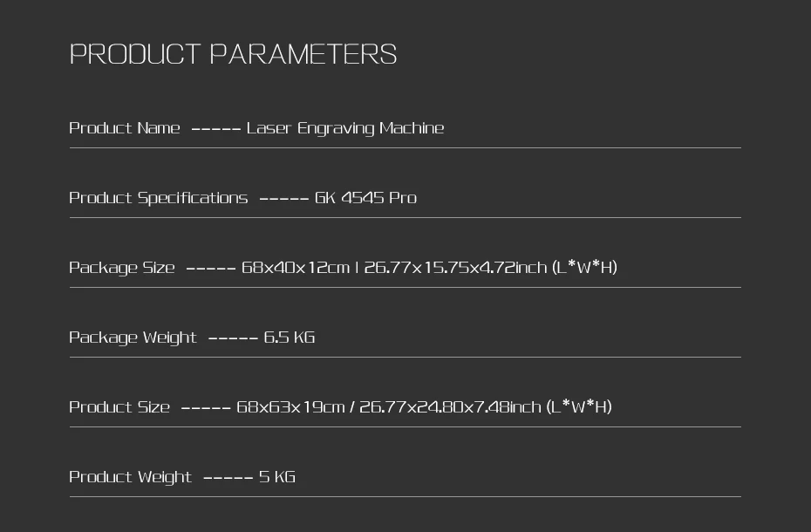Select the 68x63x19cm product dimension

[x=290, y=407]
